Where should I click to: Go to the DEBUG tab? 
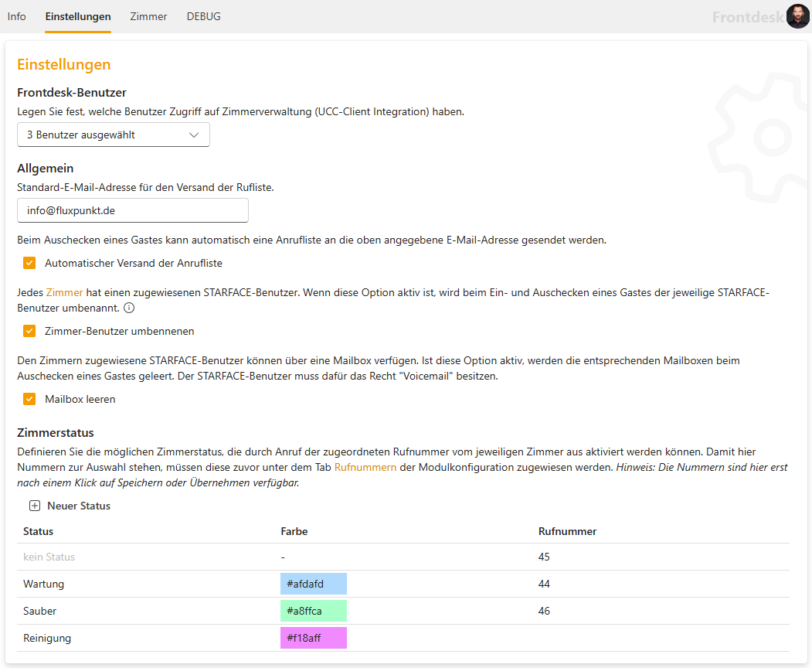tap(203, 16)
